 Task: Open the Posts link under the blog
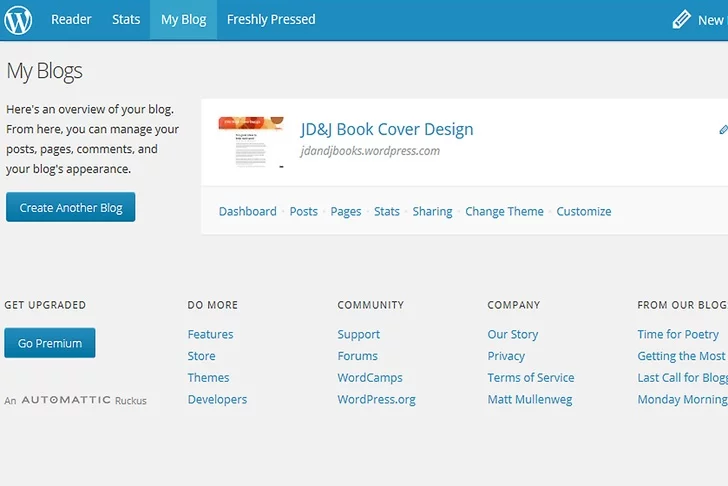(x=303, y=211)
